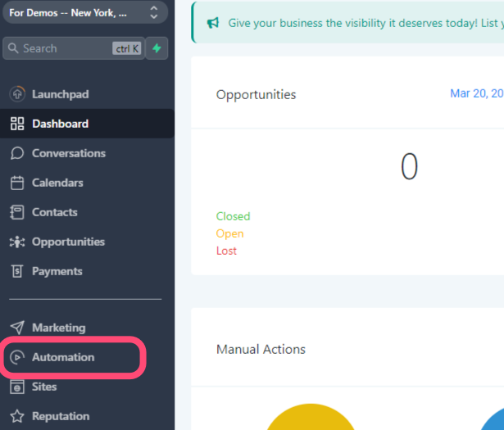Open Contacts menu item

click(x=87, y=212)
